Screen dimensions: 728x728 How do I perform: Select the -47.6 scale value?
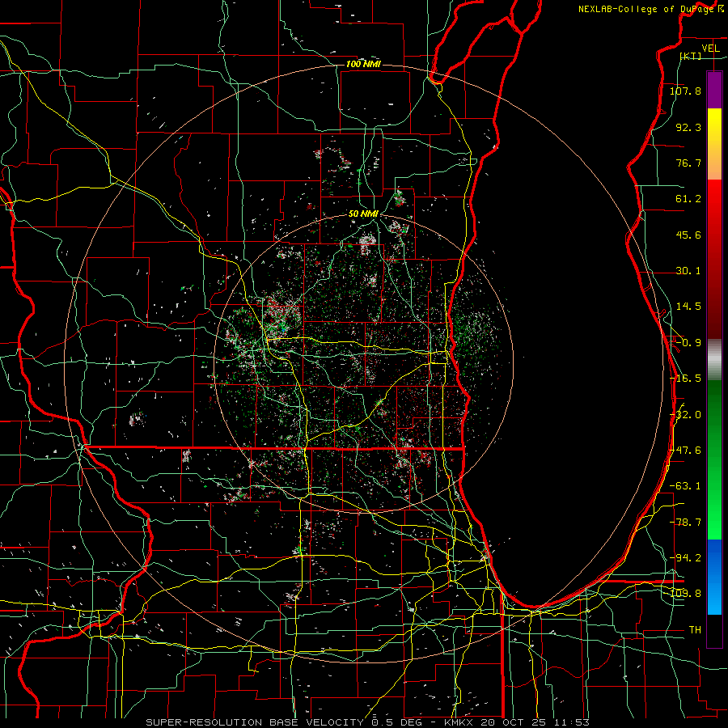pyautogui.click(x=687, y=451)
